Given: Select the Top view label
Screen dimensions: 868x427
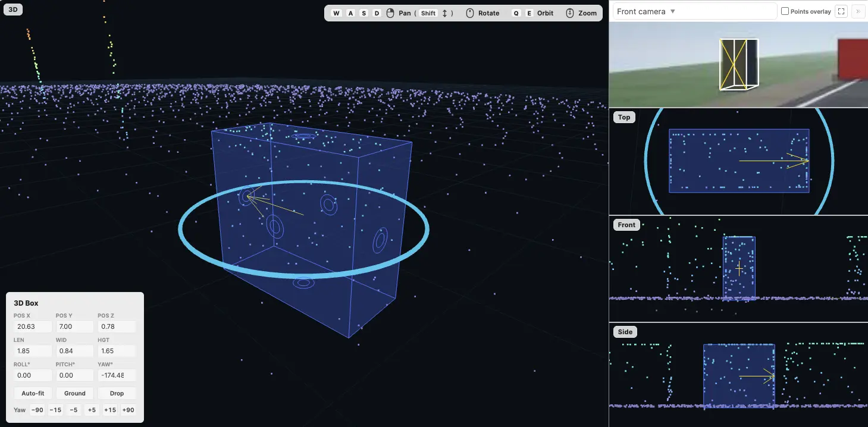Looking at the screenshot, I should pos(624,117).
